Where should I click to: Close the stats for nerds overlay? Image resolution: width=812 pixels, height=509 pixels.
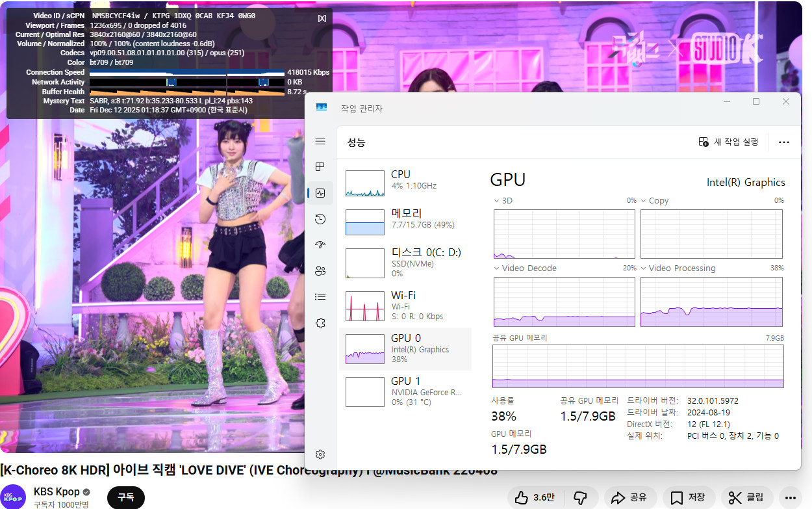pyautogui.click(x=322, y=18)
